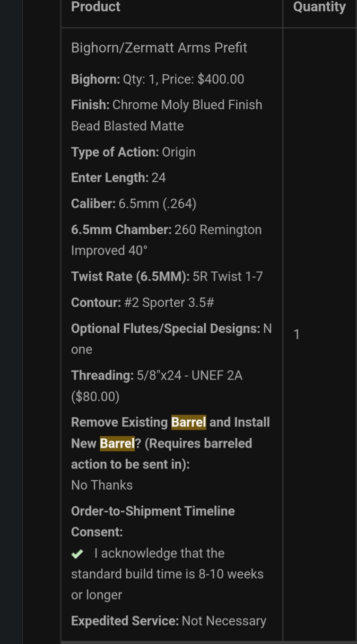The height and width of the screenshot is (644, 357).
Task: Open the Bighorn/Zermatt Arms Prefit product title
Action: (x=159, y=48)
